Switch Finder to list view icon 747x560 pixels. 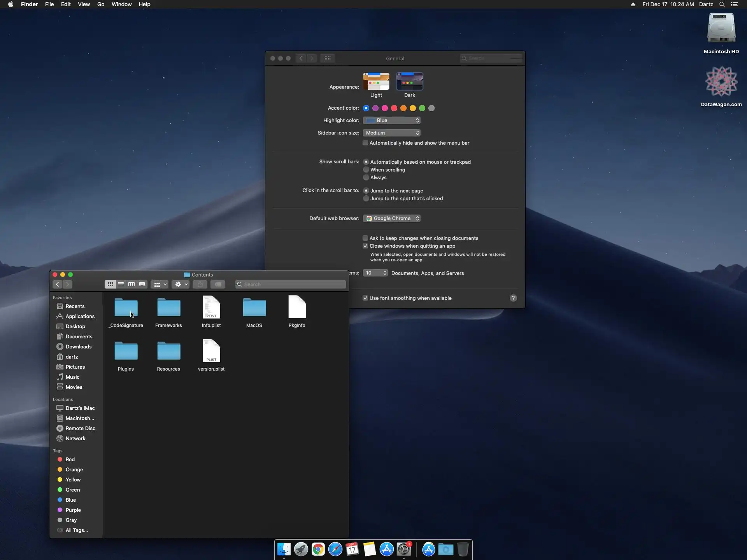point(121,284)
